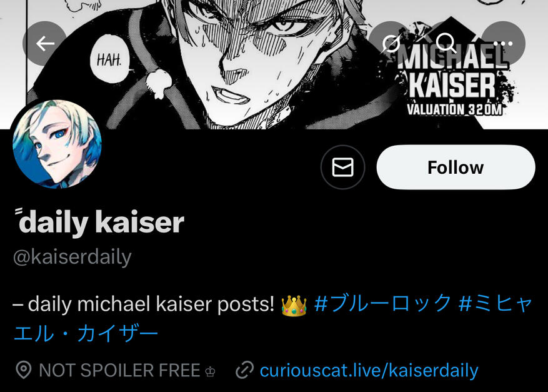This screenshot has height=392, width=548.
Task: Tap the NOT SPOILER FREE location text
Action: tap(119, 370)
